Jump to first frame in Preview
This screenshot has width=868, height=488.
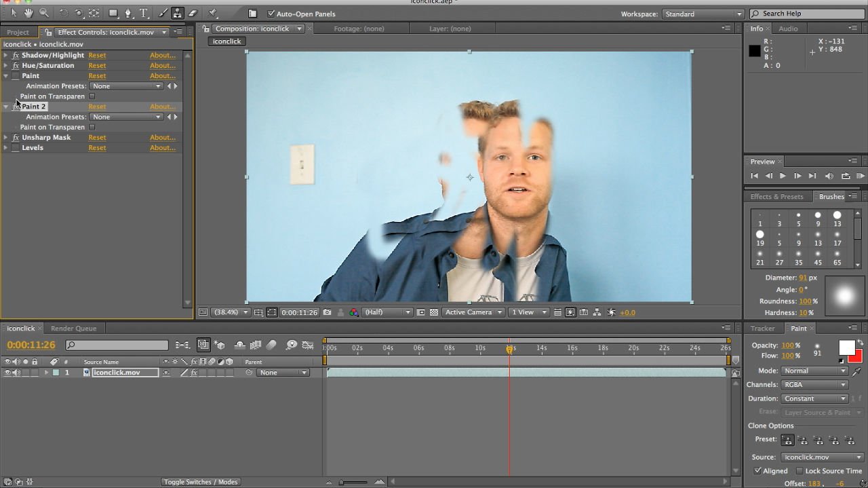coord(754,176)
